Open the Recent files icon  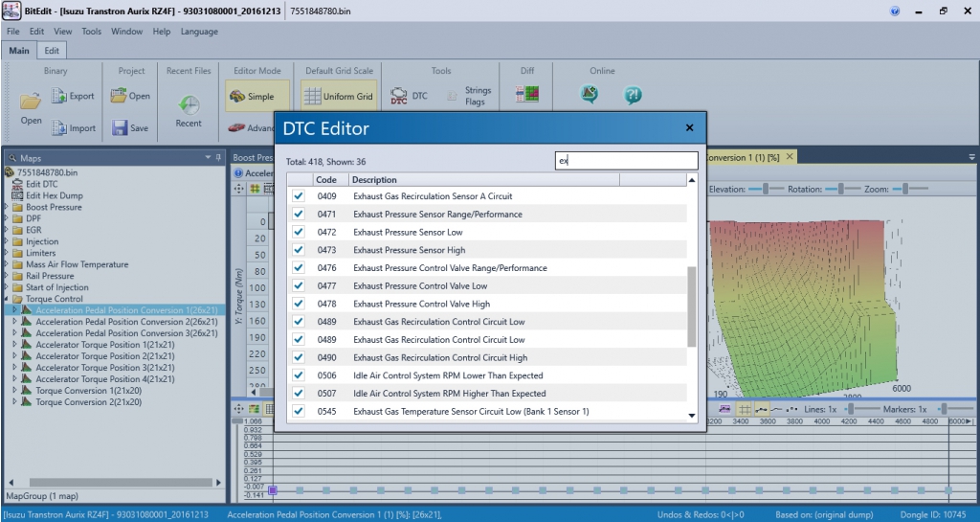coord(189,105)
